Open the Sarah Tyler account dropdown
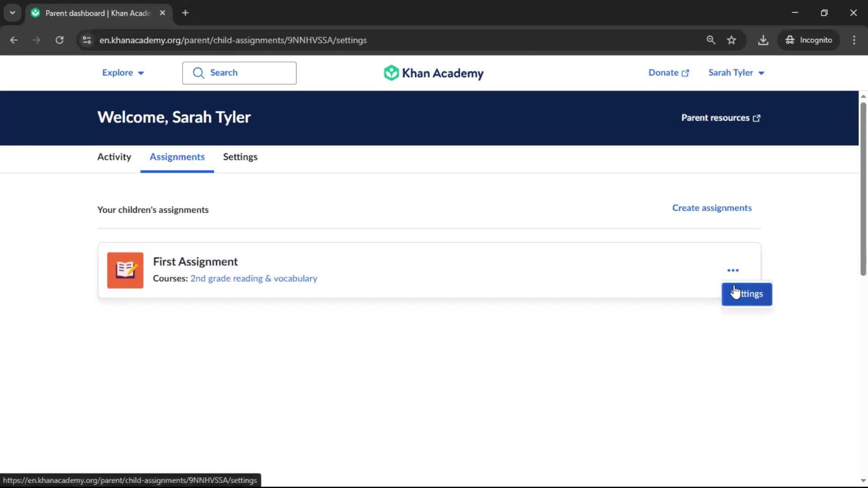 [x=736, y=73]
